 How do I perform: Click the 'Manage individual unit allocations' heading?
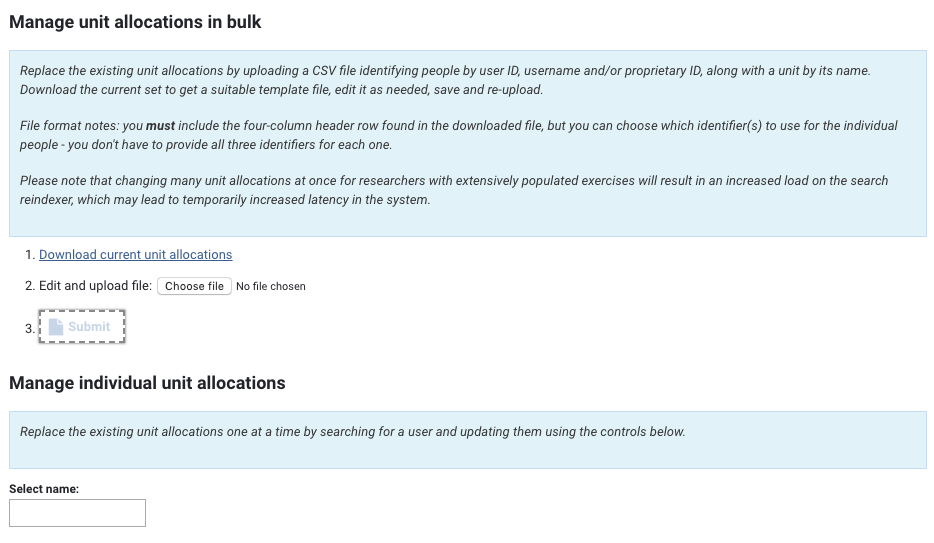(147, 383)
